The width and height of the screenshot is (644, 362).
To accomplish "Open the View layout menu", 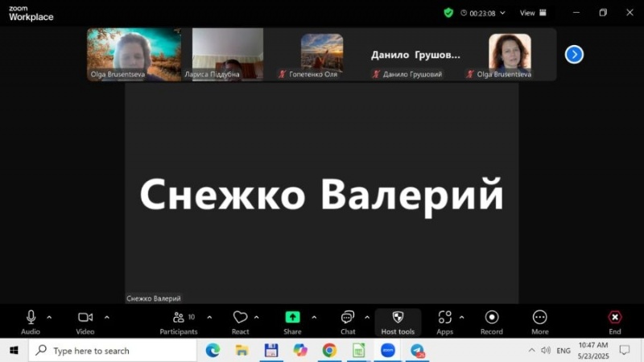I will 533,13.
